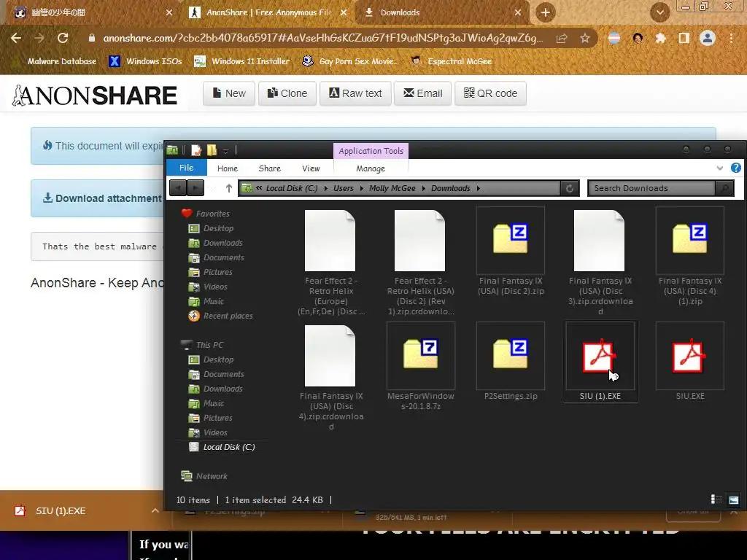
Task: Select the MesaForWindows-20.1.8.7z archive
Action: (421, 367)
